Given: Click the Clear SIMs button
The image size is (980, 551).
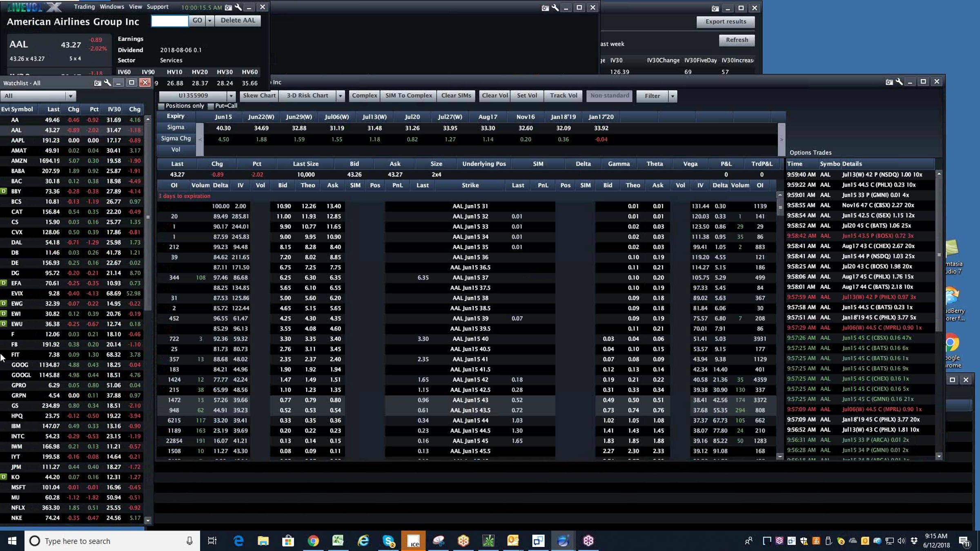Looking at the screenshot, I should coord(456,96).
